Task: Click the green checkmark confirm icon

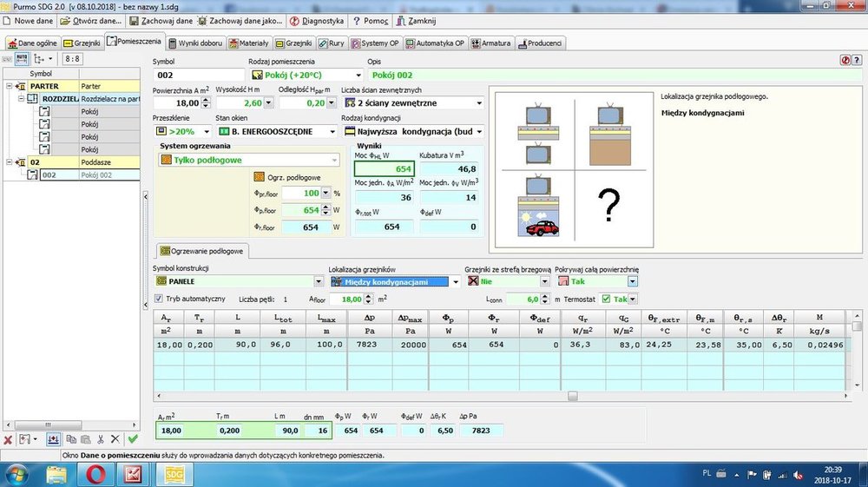Action: tap(133, 439)
